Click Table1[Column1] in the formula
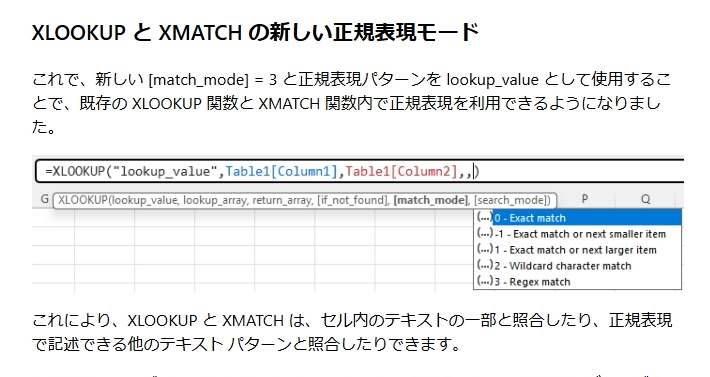This screenshot has height=377, width=710. tap(282, 171)
